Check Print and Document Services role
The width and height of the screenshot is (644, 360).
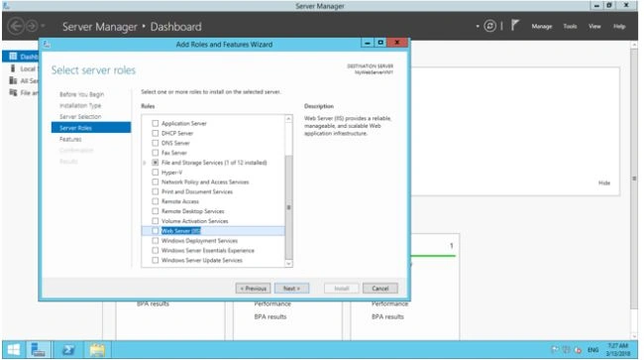tap(156, 191)
